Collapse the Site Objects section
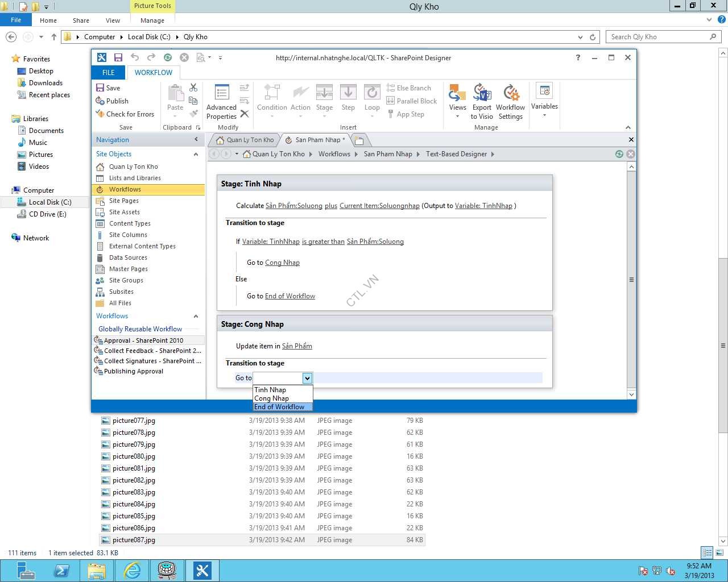 [x=196, y=154]
